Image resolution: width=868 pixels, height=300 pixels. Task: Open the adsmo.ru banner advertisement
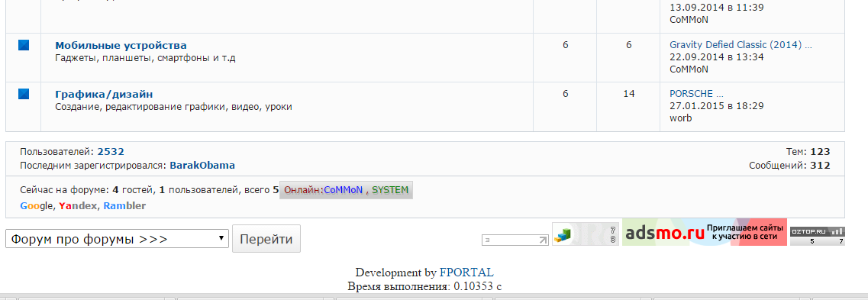(704, 232)
